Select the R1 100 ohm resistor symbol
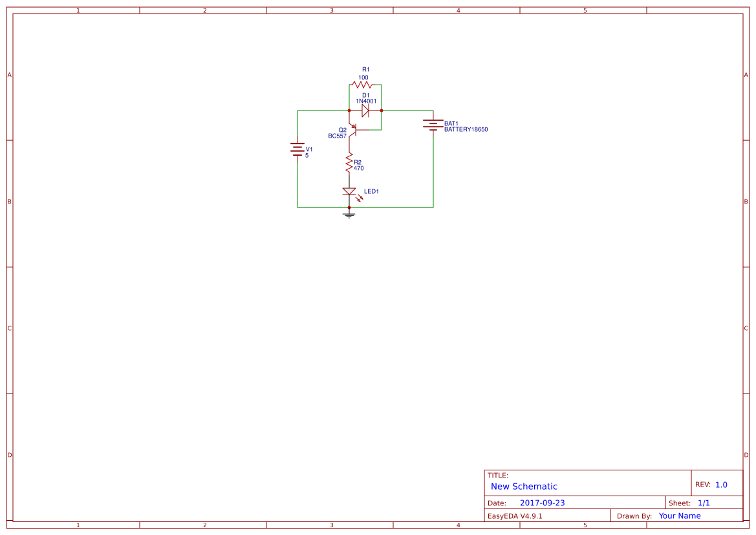Viewport: 756px width, 535px height. pyautogui.click(x=362, y=85)
